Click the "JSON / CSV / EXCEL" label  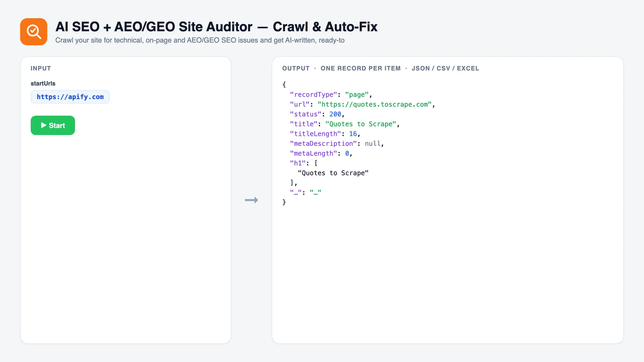(445, 68)
